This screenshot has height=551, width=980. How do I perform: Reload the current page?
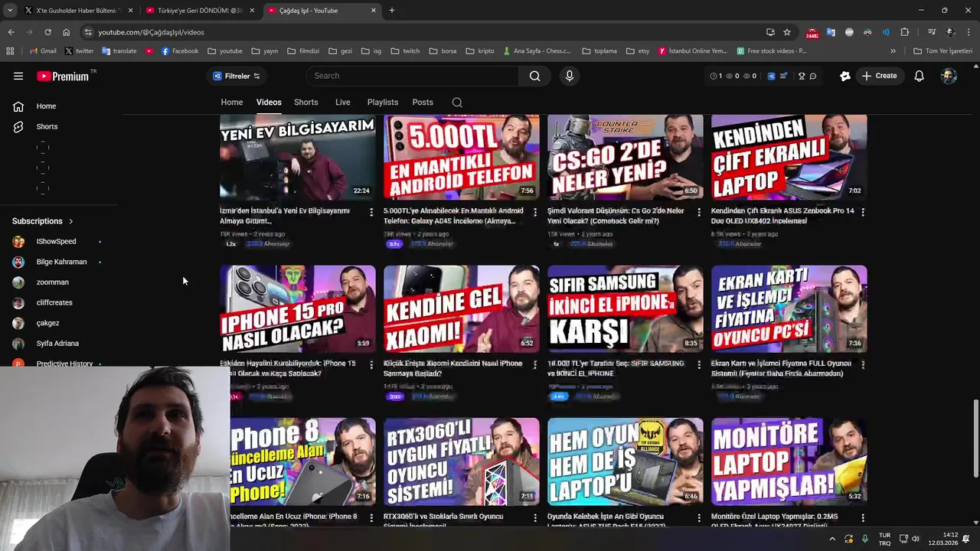47,32
